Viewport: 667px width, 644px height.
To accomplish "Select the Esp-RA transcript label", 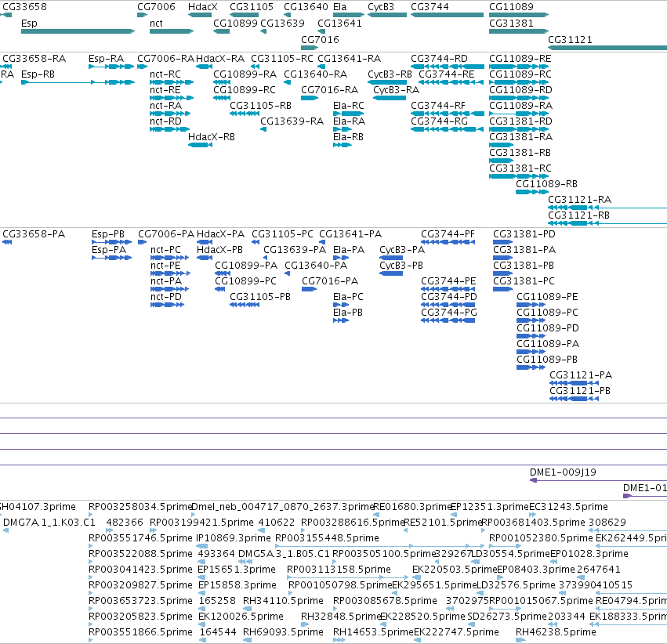I will coord(106,59).
